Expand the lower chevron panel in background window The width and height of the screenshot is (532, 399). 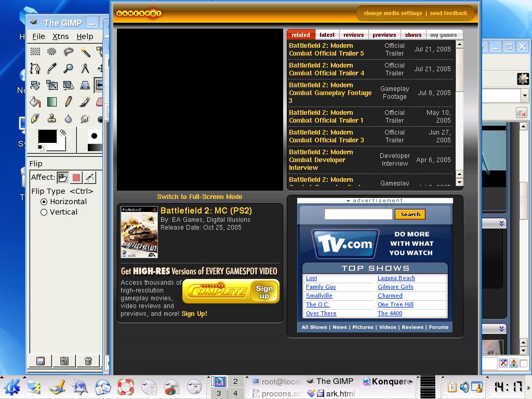501,329
